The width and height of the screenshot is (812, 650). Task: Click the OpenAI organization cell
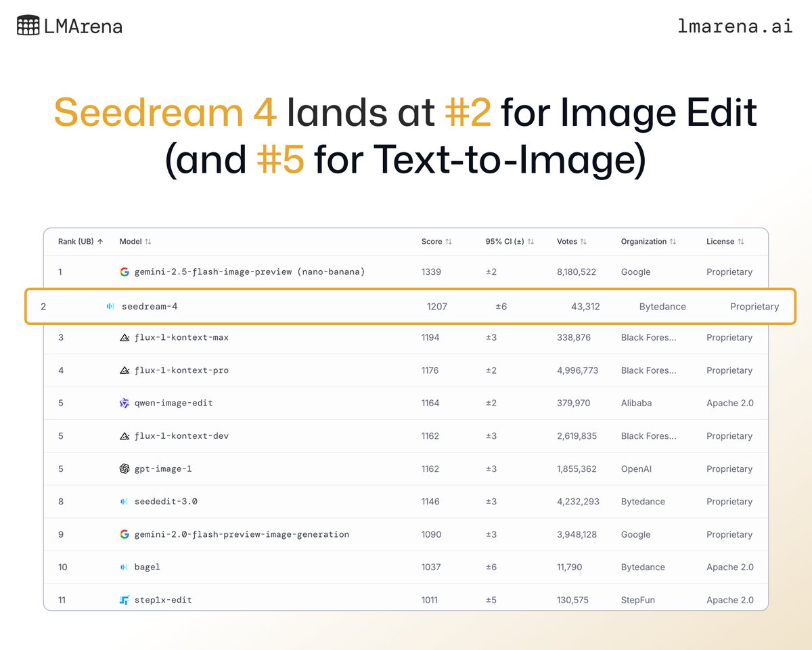pos(637,469)
